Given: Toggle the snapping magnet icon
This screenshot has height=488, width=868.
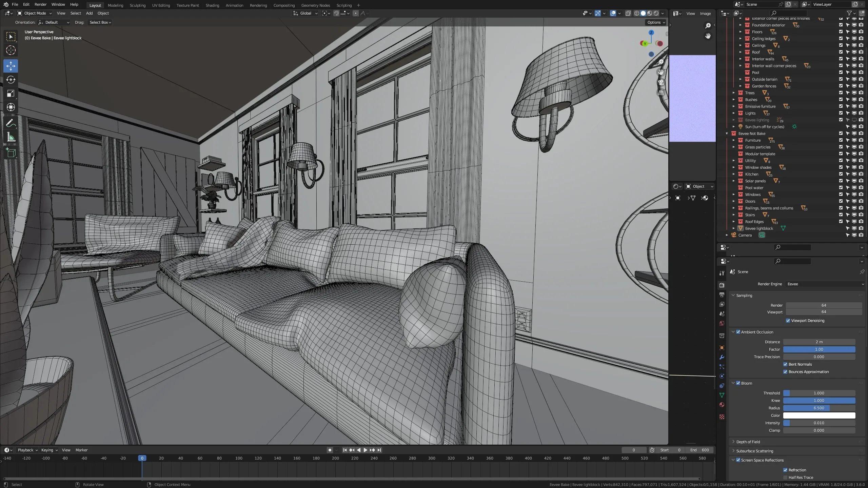Looking at the screenshot, I should 336,13.
